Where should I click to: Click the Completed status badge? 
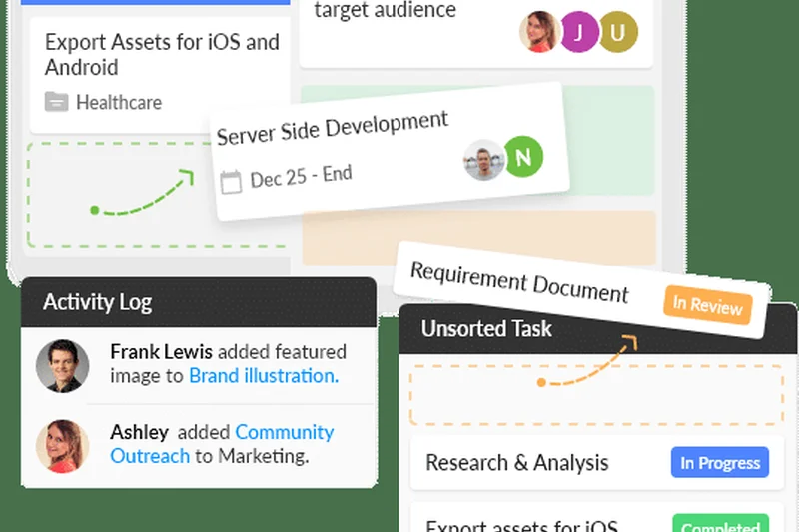pyautogui.click(x=720, y=525)
